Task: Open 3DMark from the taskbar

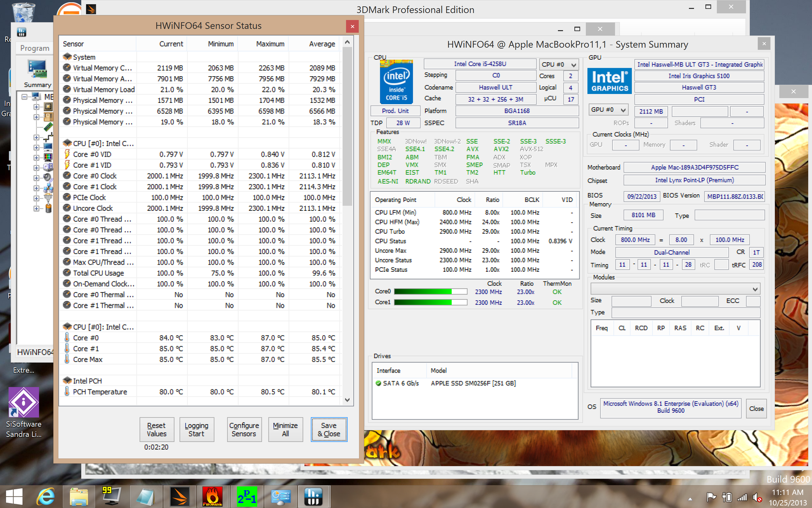Action: coord(179,497)
